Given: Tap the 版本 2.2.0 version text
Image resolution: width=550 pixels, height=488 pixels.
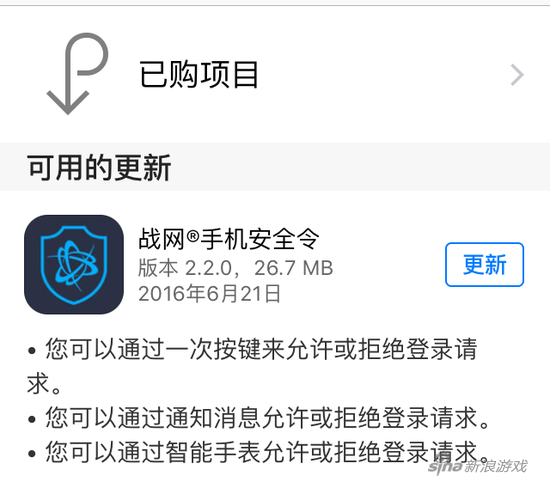Looking at the screenshot, I should 185,268.
